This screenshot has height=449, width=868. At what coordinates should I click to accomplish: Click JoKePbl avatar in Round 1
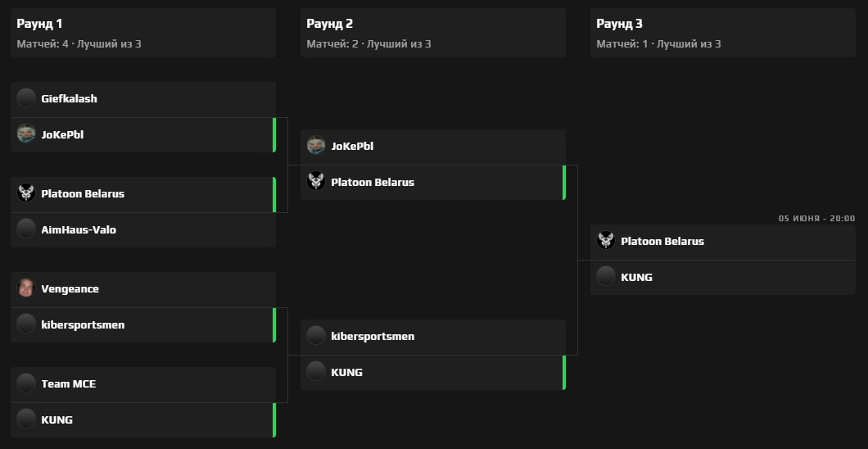click(26, 134)
